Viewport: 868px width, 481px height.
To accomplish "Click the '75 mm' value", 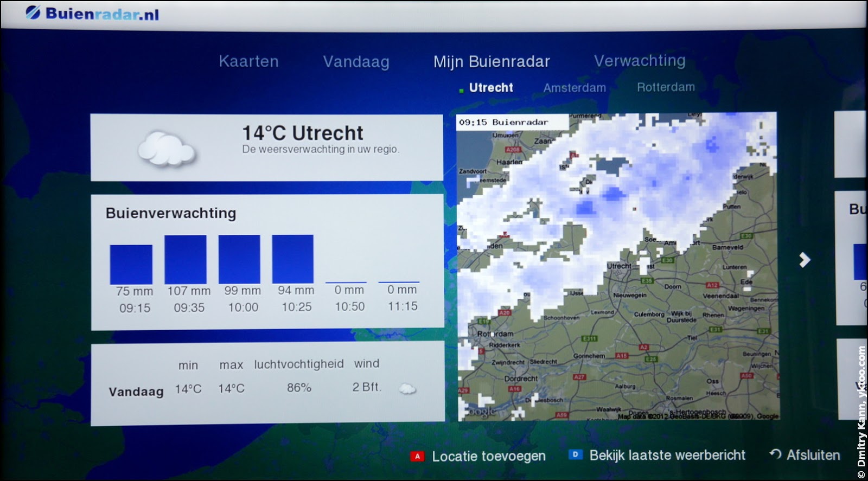I will 135,291.
